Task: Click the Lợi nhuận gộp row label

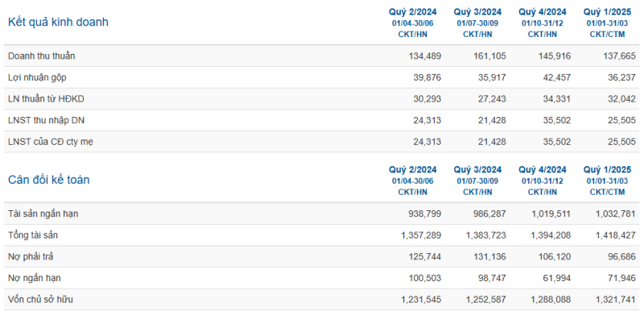Action: 37,77
